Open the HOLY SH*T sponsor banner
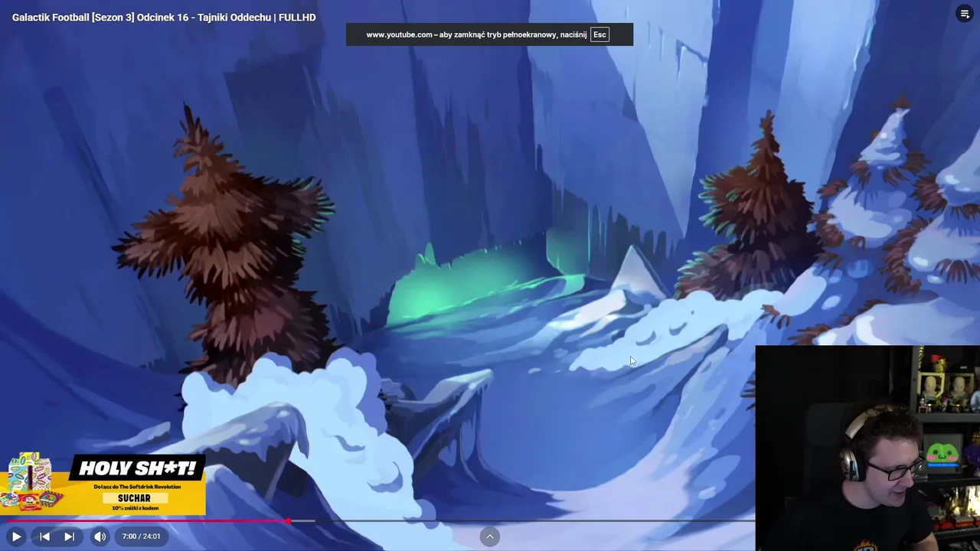 pos(103,484)
